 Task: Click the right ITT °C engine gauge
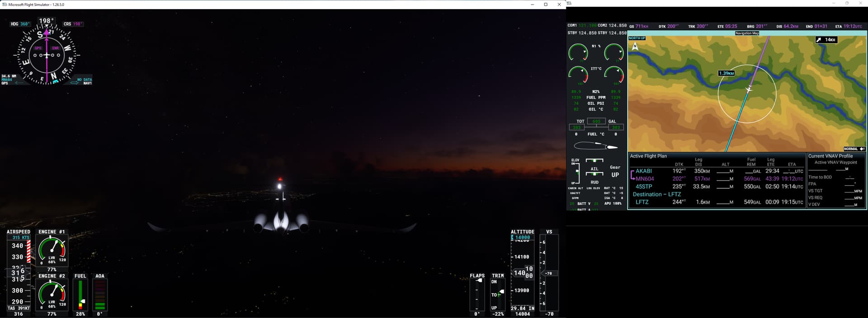(614, 75)
